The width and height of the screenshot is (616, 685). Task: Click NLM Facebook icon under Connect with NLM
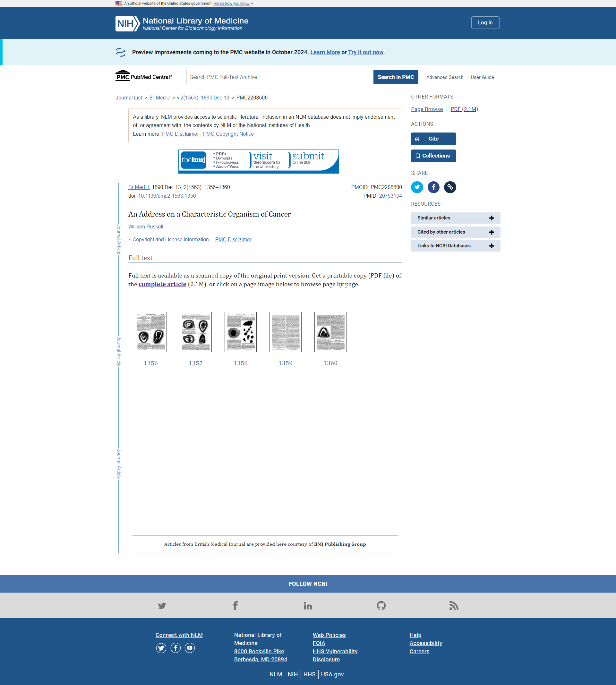click(175, 648)
